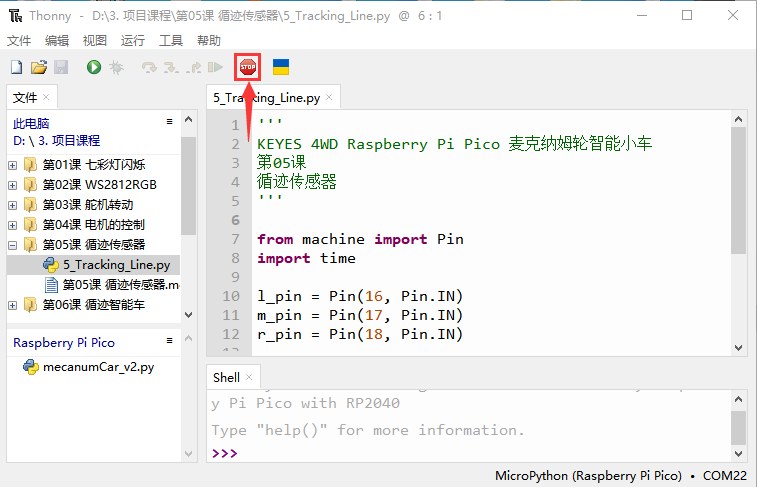This screenshot has height=487, width=757.
Task: Maximize the Thonny window
Action: coord(687,15)
